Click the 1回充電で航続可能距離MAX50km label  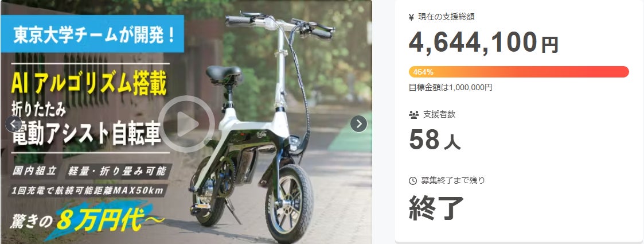(88, 191)
